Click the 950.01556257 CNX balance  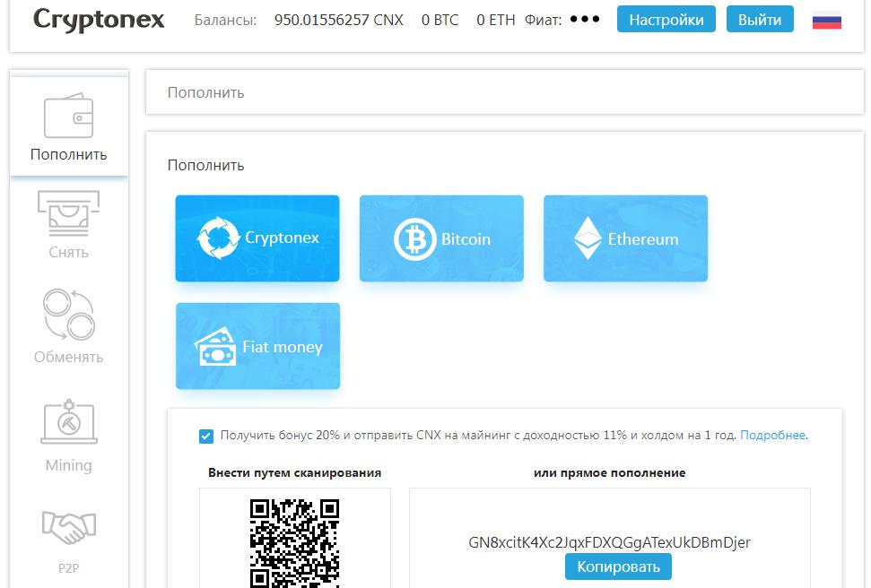[x=339, y=20]
